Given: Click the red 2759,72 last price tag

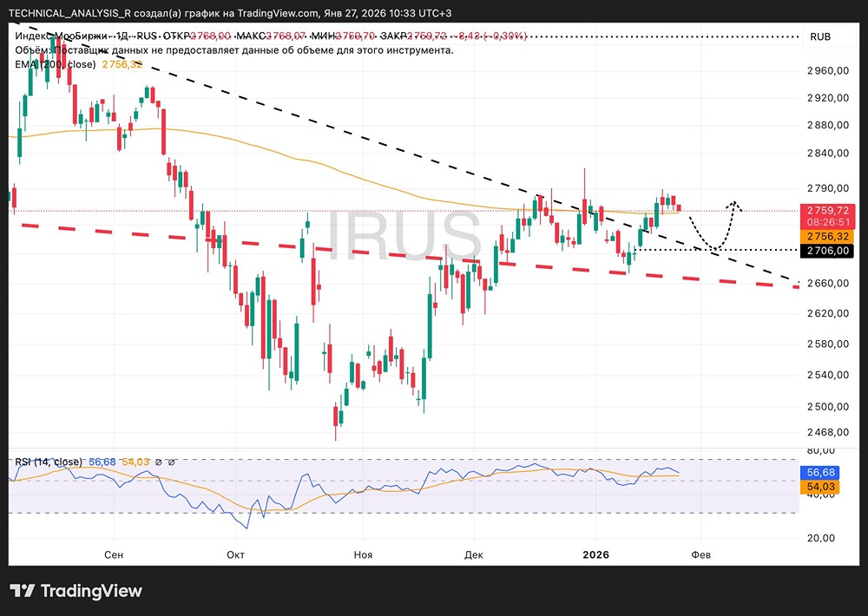Looking at the screenshot, I should [827, 210].
